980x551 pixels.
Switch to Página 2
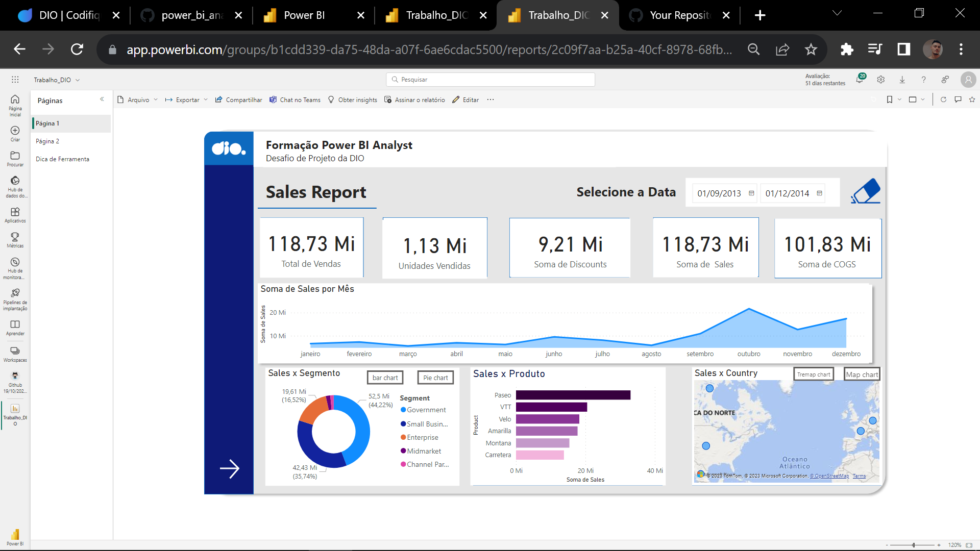pos(47,141)
